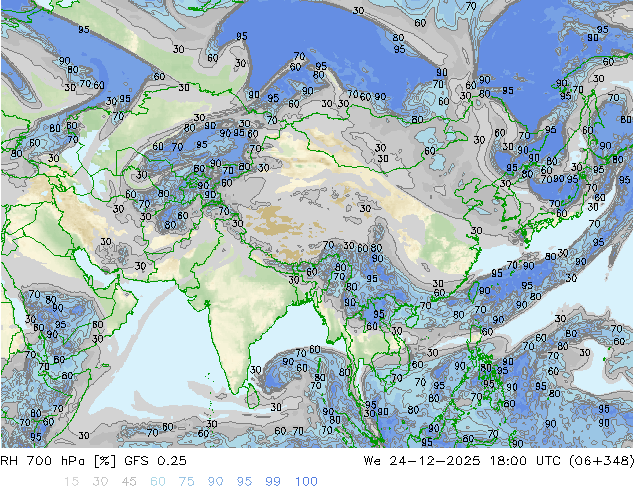This screenshot has height=490, width=634.
Task: Select legend value 90 in the color scale
Action: tap(215, 482)
